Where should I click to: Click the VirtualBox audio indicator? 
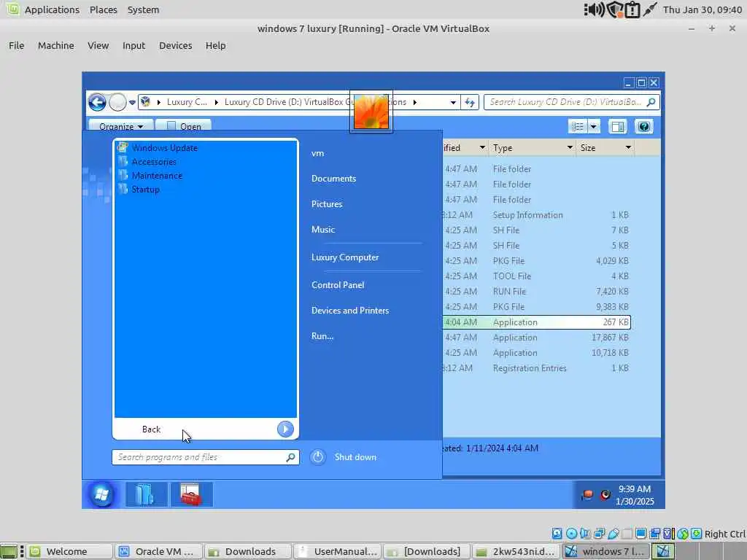[585, 534]
